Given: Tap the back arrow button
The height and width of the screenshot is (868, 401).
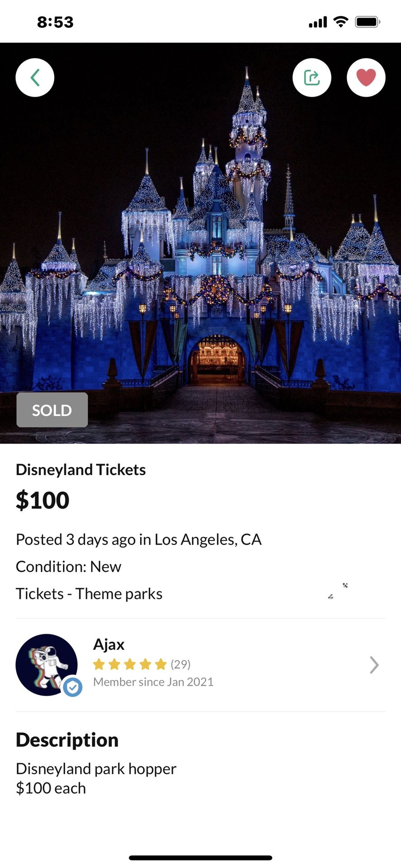Looking at the screenshot, I should [x=35, y=78].
